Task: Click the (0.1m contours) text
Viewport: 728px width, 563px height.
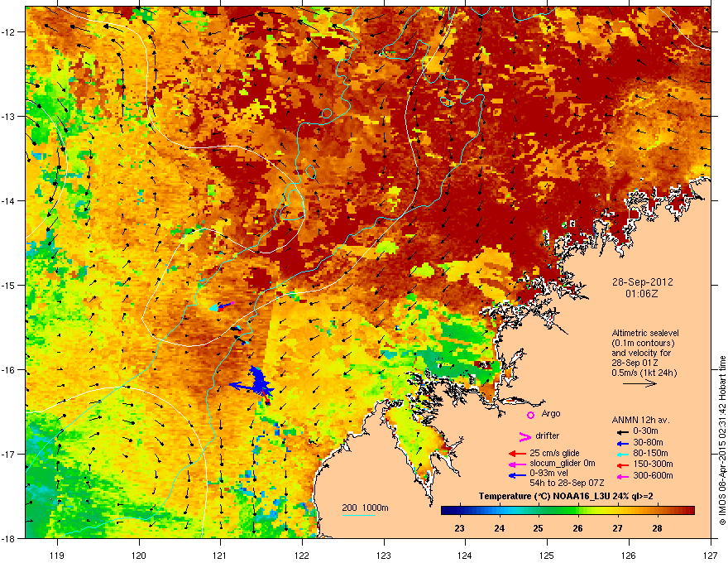Action: (643, 344)
